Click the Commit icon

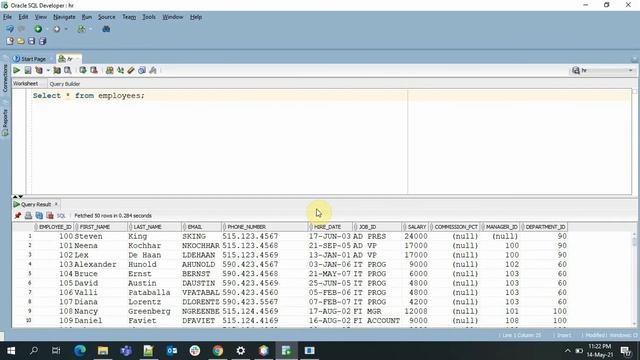coord(83,70)
